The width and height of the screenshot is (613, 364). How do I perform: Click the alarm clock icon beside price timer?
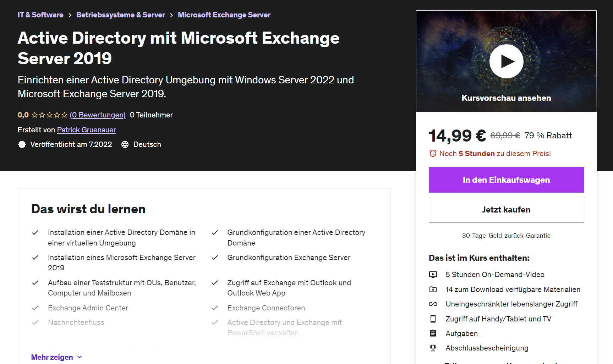point(433,154)
